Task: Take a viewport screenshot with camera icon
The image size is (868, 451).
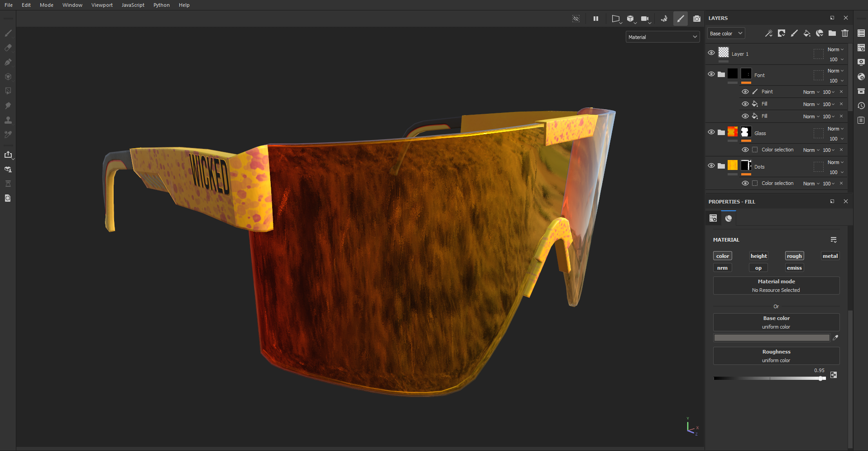Action: [696, 19]
